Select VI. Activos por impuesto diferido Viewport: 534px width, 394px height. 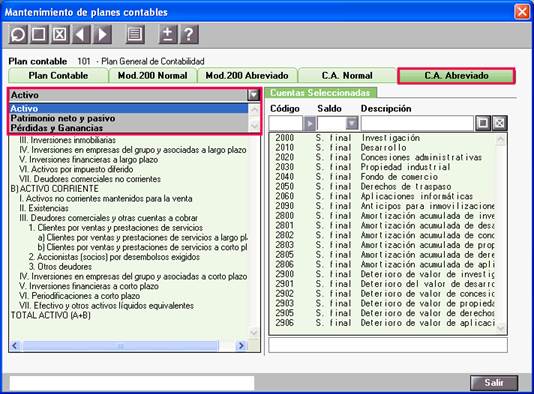[76, 169]
